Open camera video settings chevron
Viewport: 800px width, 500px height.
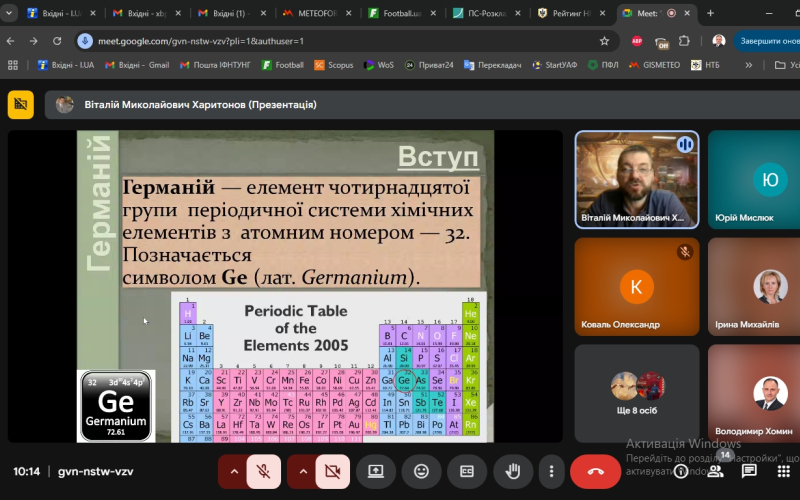[303, 471]
